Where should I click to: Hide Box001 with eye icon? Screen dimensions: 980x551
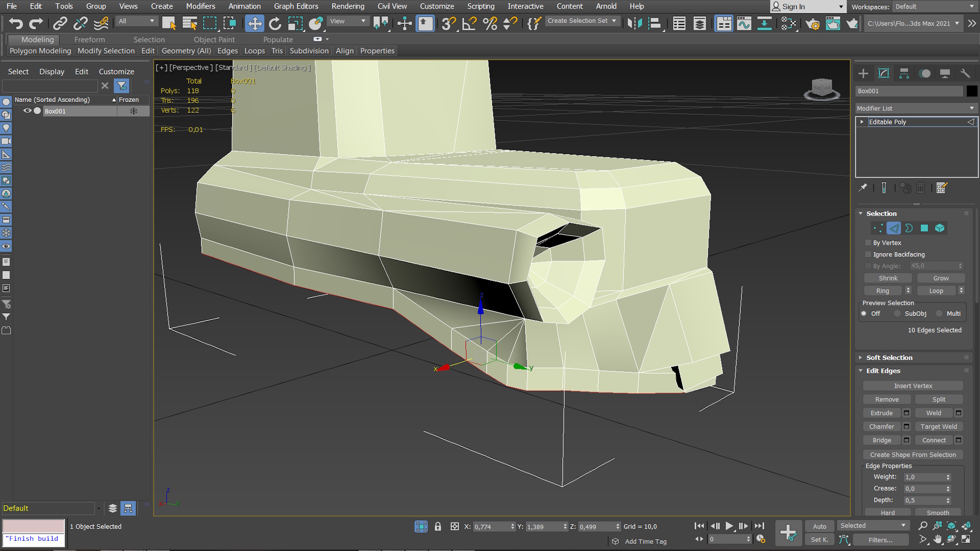coord(28,111)
